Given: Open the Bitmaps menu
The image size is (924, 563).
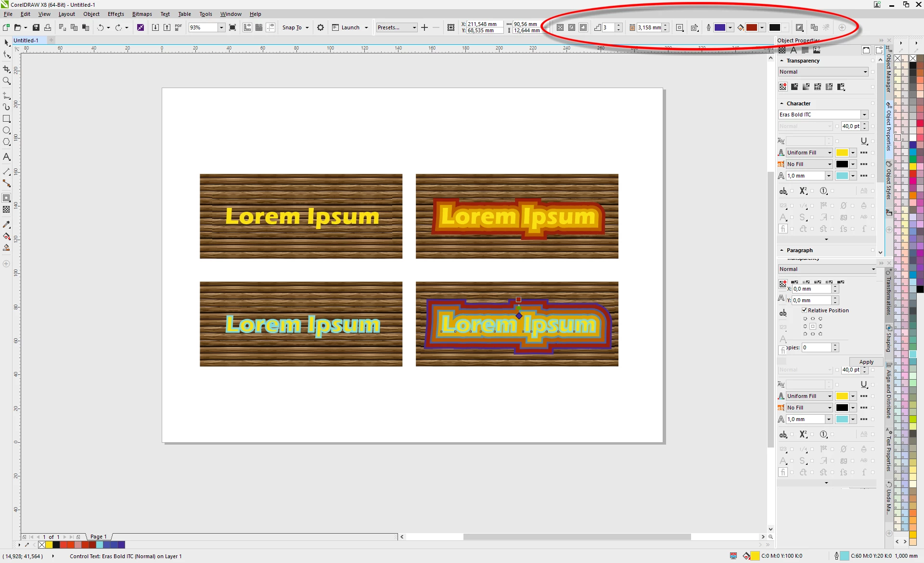Looking at the screenshot, I should tap(141, 14).
